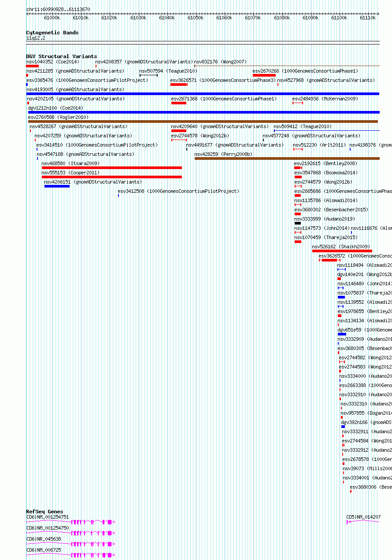Screen dimensions: 392x560
Task: Click the RefSeq Genes track title
Action: pyautogui.click(x=44, y=512)
